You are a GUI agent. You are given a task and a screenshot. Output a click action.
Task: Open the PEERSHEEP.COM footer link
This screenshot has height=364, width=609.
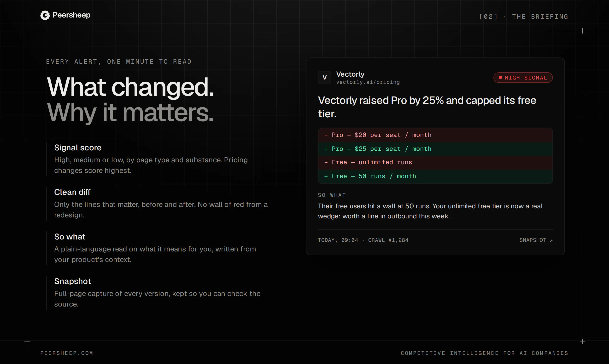(x=67, y=353)
